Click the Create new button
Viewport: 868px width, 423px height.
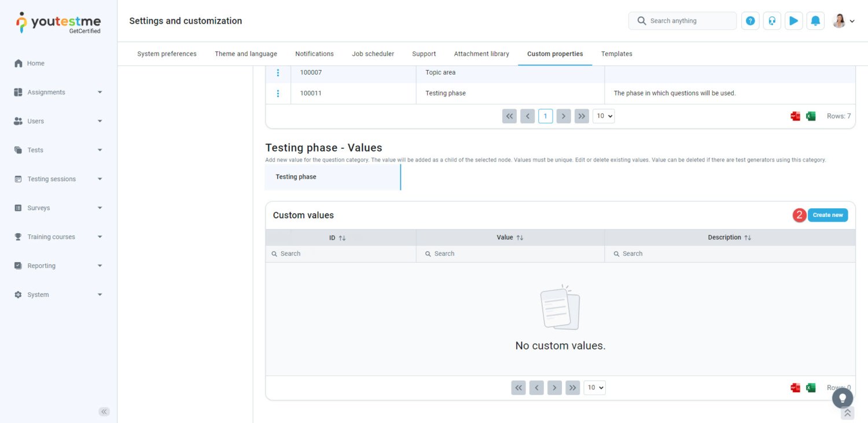tap(827, 215)
